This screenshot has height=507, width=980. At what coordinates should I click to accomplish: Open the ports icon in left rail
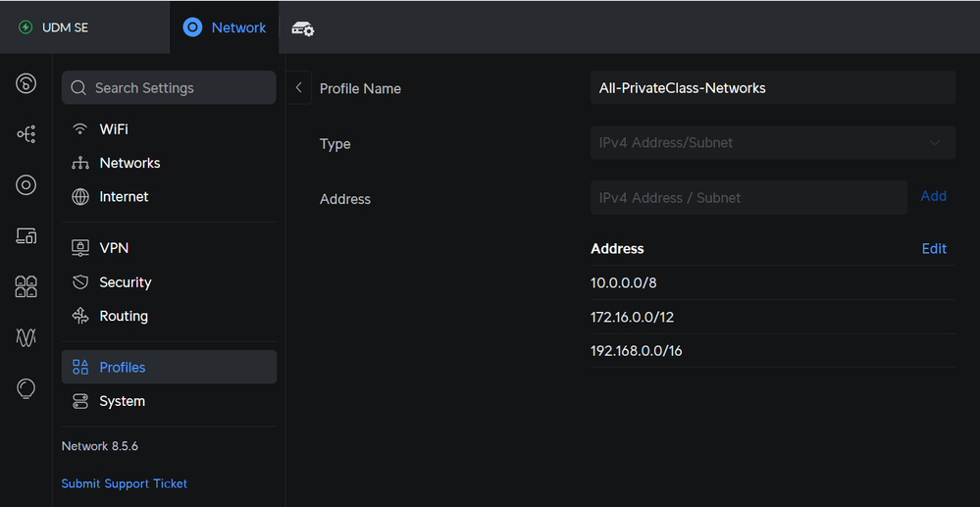[x=26, y=286]
